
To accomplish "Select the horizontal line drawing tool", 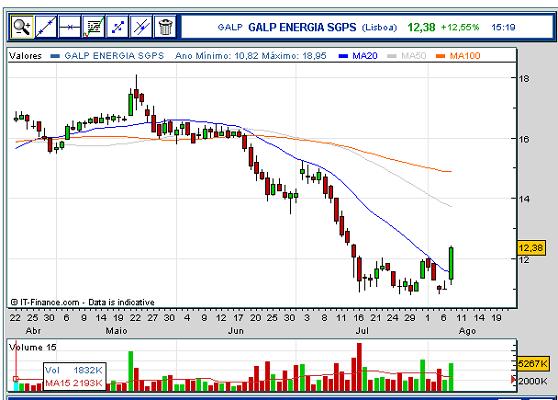I will 70,27.
